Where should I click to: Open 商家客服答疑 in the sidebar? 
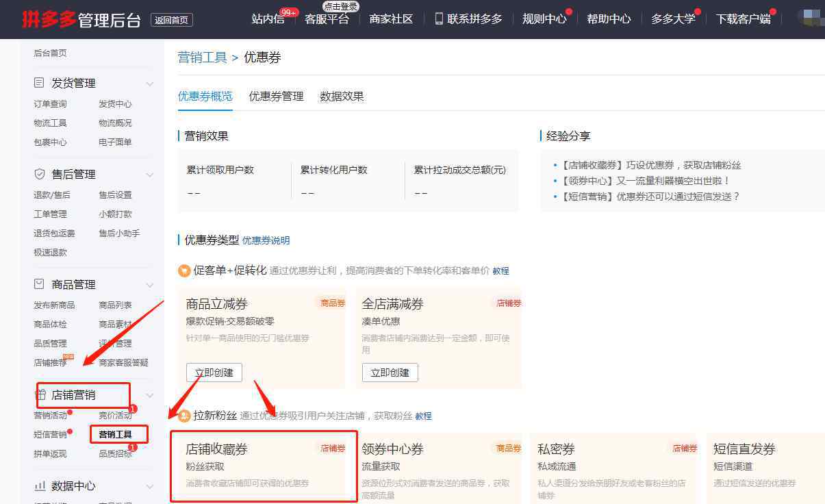point(123,363)
